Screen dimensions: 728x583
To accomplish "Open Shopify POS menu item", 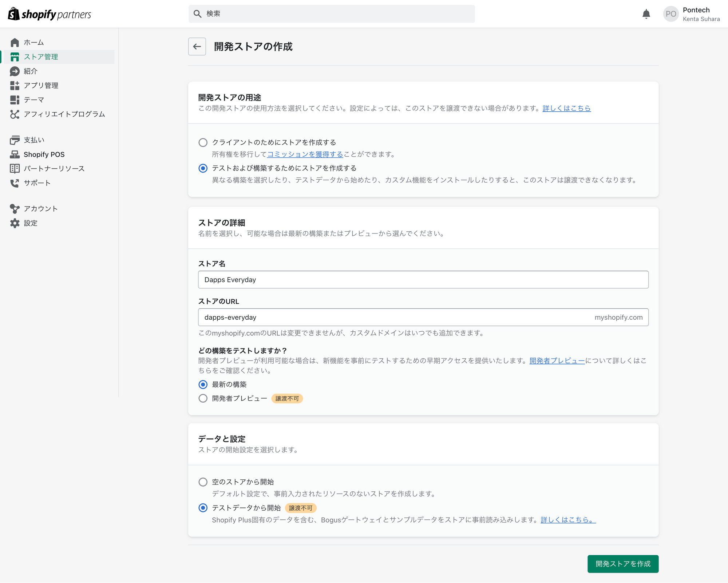I will tap(44, 155).
